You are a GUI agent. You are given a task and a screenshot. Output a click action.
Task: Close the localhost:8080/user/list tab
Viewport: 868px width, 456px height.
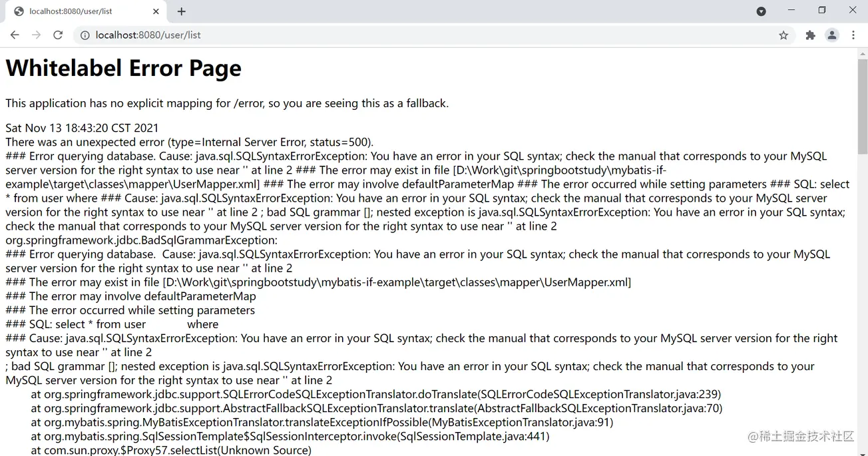[x=156, y=11]
